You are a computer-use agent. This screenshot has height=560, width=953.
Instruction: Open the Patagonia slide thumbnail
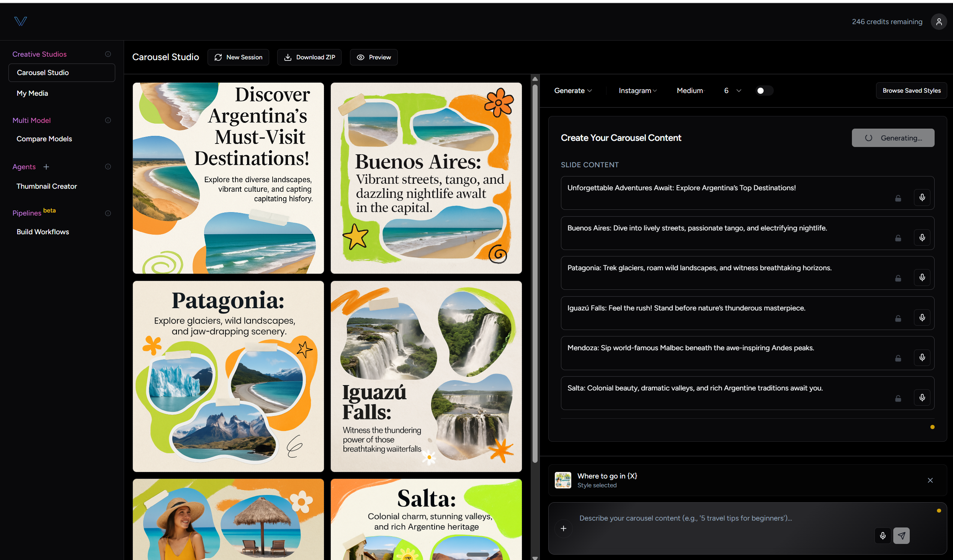click(228, 376)
